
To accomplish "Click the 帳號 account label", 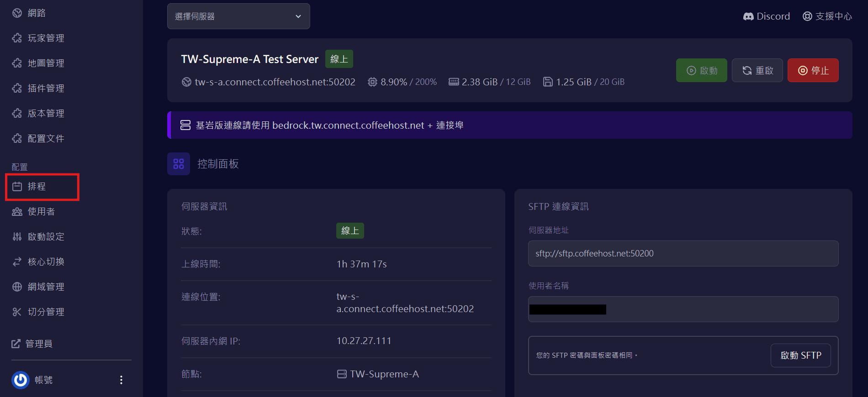I will [44, 380].
